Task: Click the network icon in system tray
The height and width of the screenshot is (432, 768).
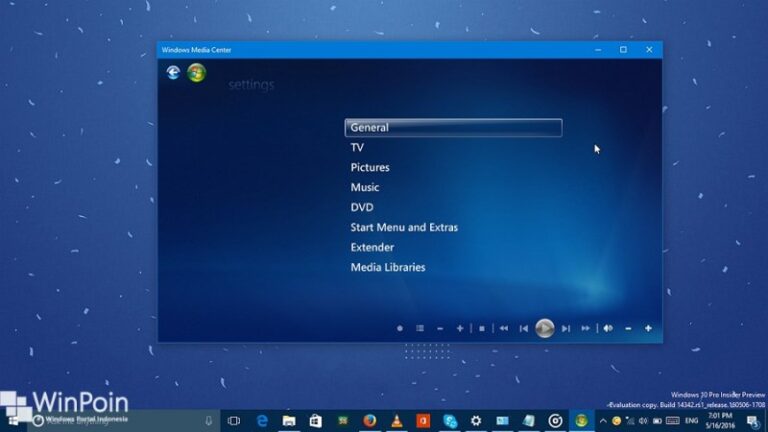Action: [630, 421]
